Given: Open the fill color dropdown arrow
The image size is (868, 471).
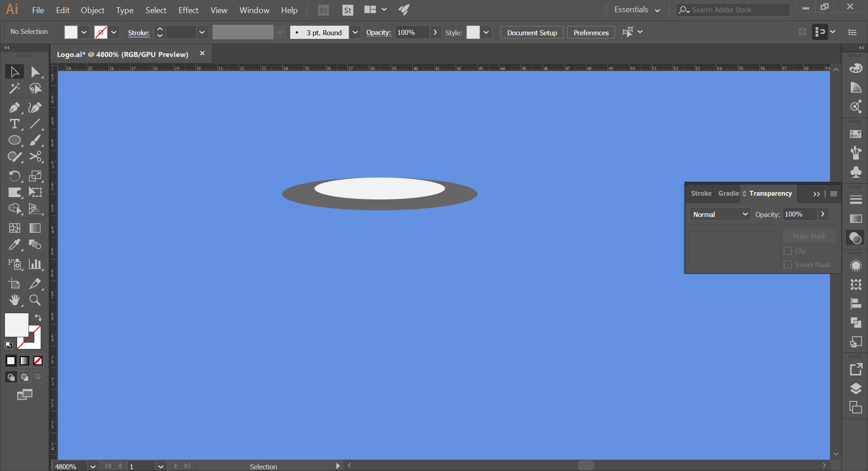Looking at the screenshot, I should (x=84, y=32).
